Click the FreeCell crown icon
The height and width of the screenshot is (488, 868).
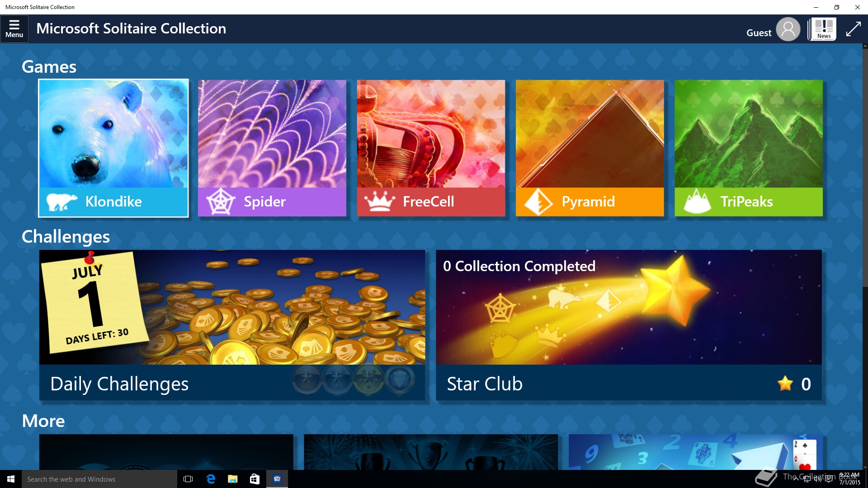pos(380,202)
